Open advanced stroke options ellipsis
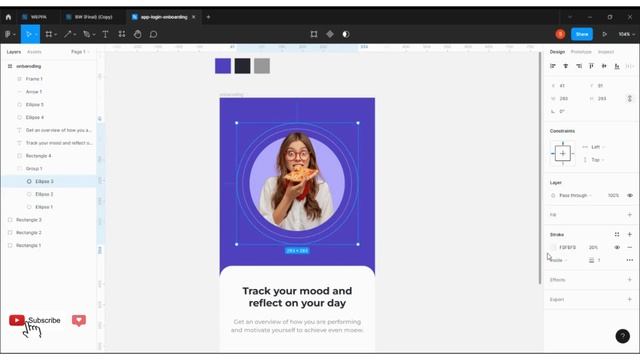 coord(630,260)
